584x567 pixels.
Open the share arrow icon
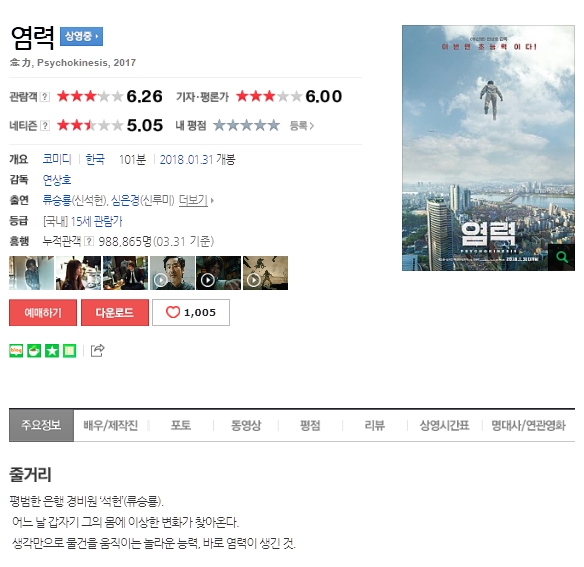(x=98, y=350)
